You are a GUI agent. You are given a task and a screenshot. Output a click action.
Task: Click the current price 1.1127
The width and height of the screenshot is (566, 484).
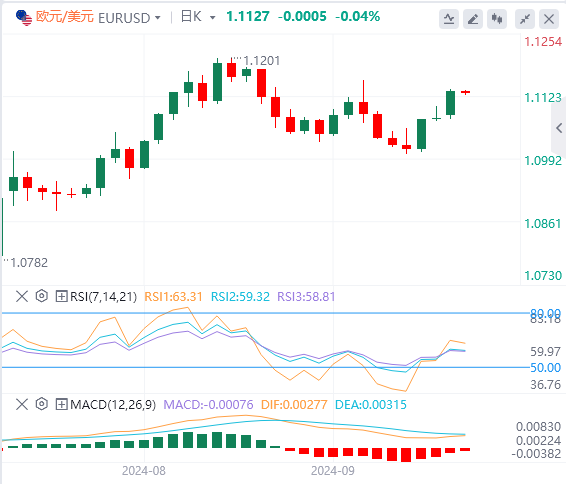click(x=248, y=17)
